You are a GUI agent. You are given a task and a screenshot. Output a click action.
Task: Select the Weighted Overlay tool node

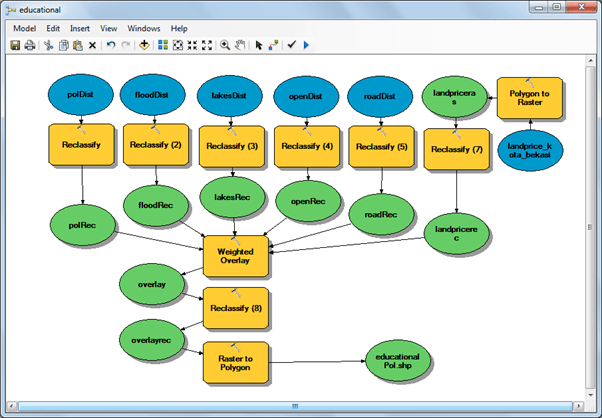pyautogui.click(x=237, y=255)
